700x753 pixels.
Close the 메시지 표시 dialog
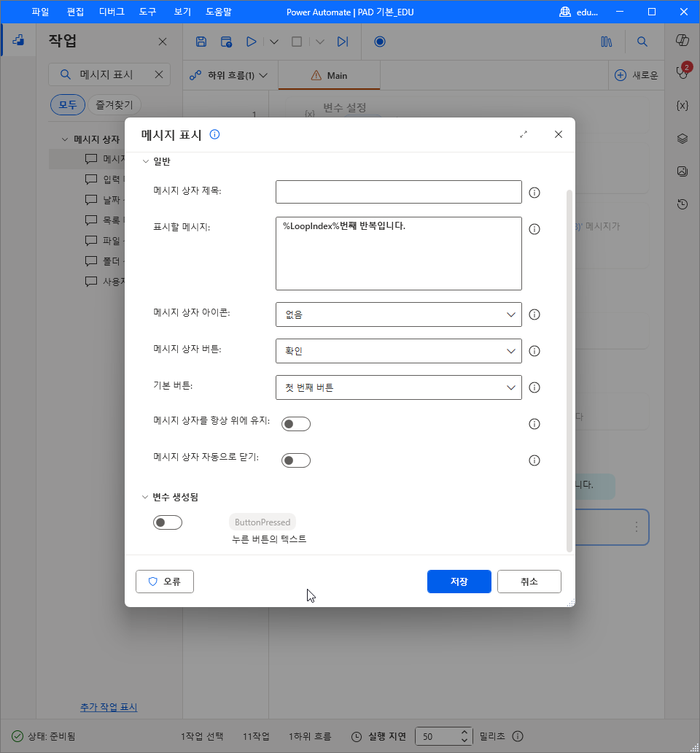point(559,134)
